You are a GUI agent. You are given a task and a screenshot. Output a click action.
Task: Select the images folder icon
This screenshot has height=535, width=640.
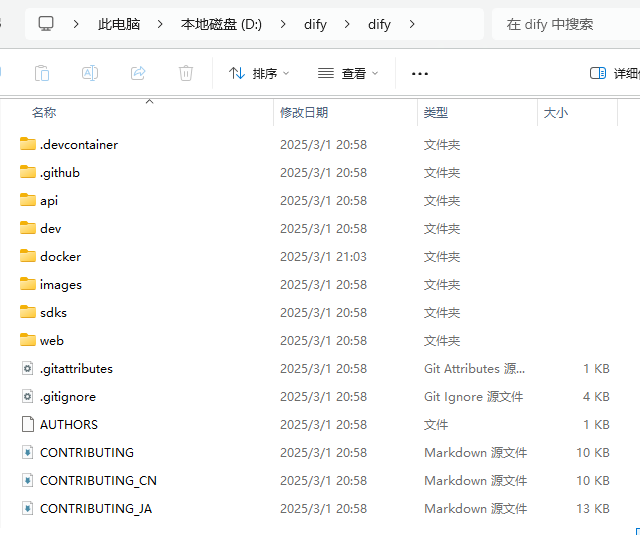(x=27, y=284)
